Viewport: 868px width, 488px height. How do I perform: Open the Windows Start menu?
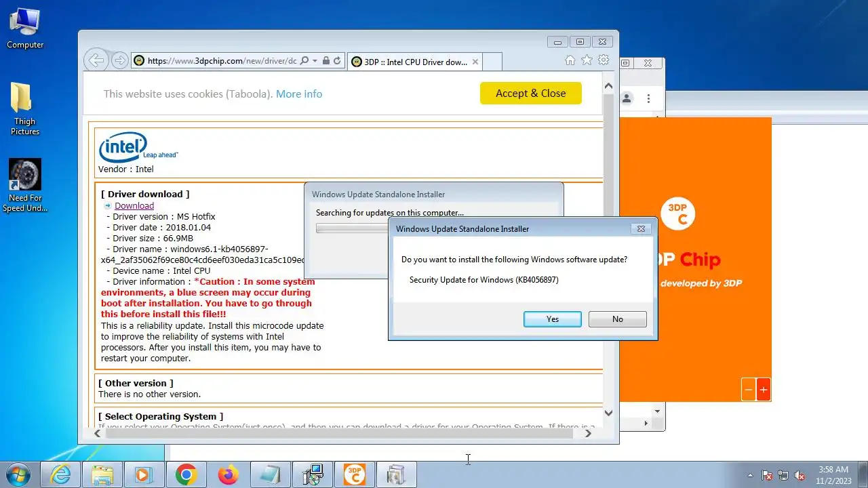(x=18, y=474)
